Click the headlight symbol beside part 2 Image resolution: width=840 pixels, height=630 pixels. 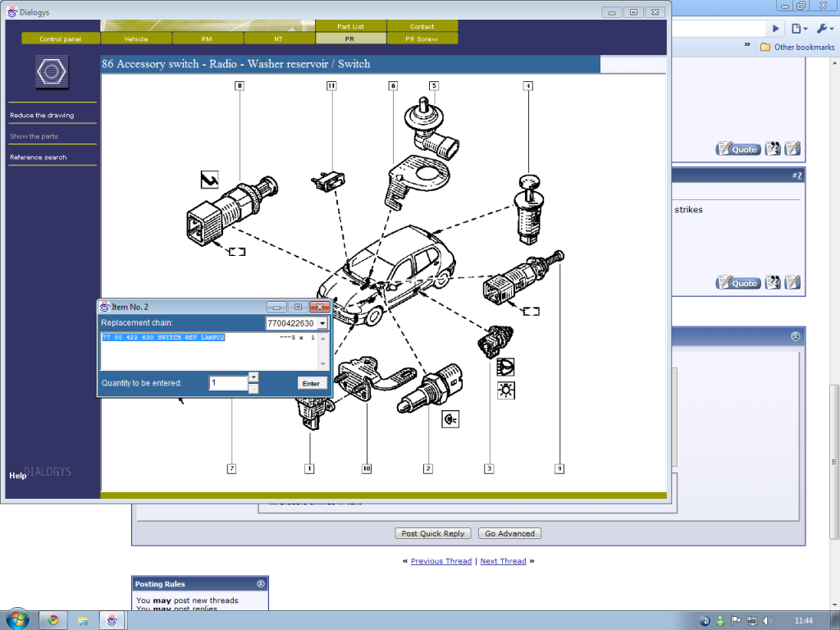coord(450,419)
